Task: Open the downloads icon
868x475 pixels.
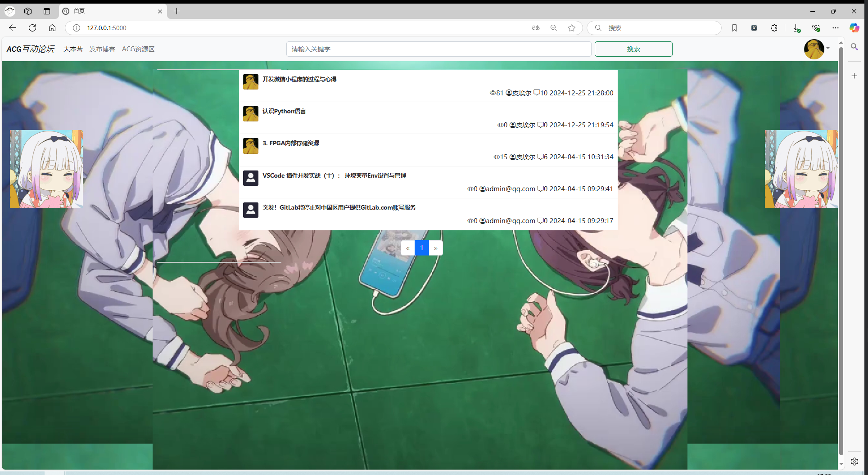Action: click(796, 28)
